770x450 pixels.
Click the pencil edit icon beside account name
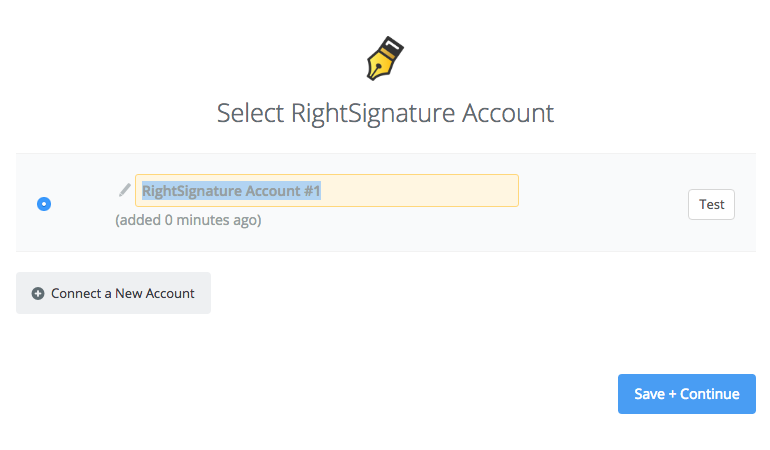(125, 190)
